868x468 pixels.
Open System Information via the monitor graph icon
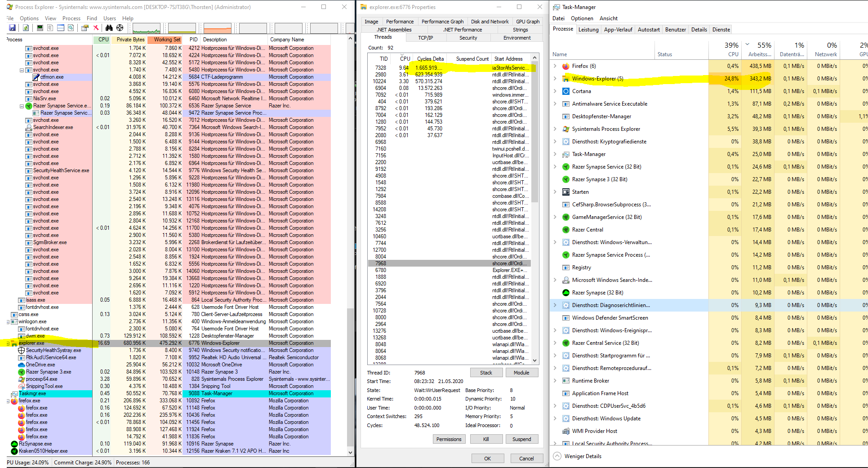tap(40, 28)
